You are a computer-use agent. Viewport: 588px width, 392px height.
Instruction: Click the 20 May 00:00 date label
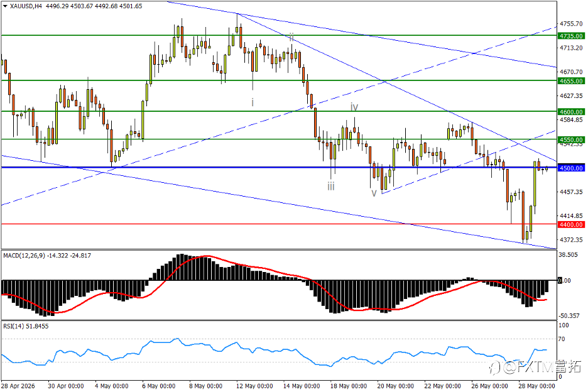pyautogui.click(x=396, y=386)
